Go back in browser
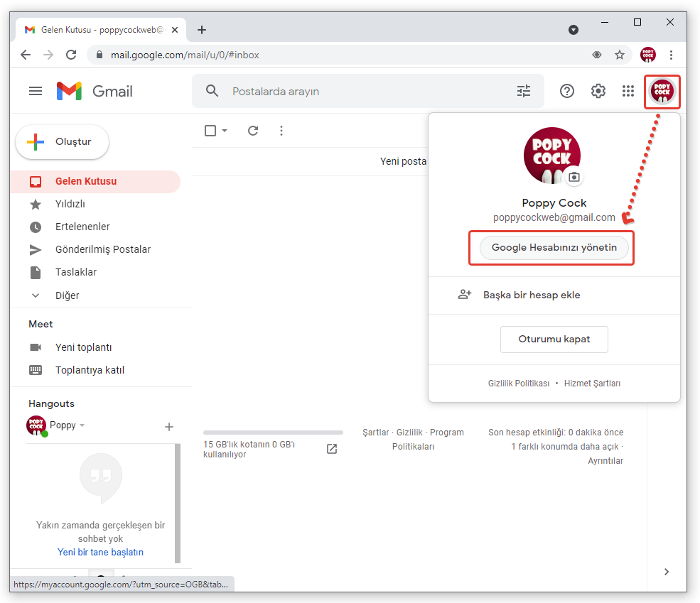This screenshot has width=700, height=603. pyautogui.click(x=26, y=55)
